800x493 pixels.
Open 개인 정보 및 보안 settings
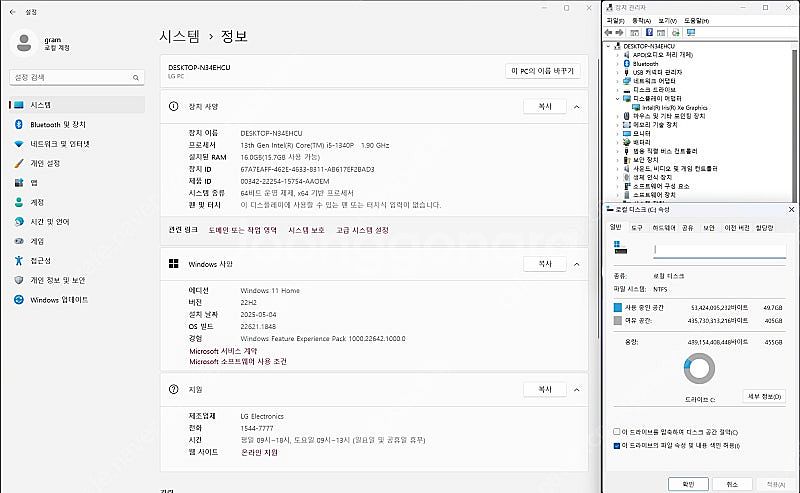pos(77,280)
